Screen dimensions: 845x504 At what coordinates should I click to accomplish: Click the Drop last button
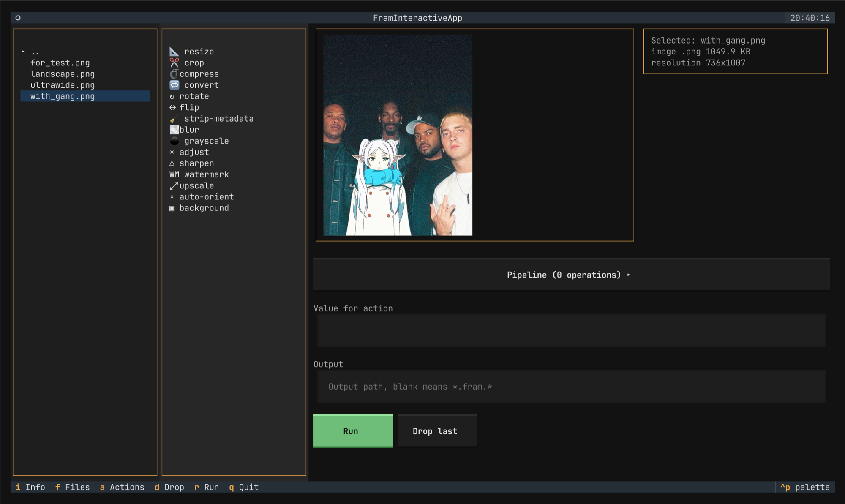[438, 431]
